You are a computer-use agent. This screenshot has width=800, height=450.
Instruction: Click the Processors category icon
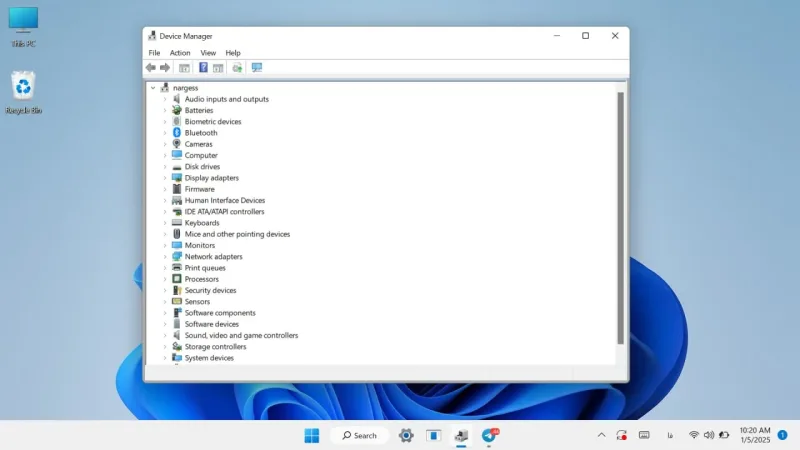[177, 279]
